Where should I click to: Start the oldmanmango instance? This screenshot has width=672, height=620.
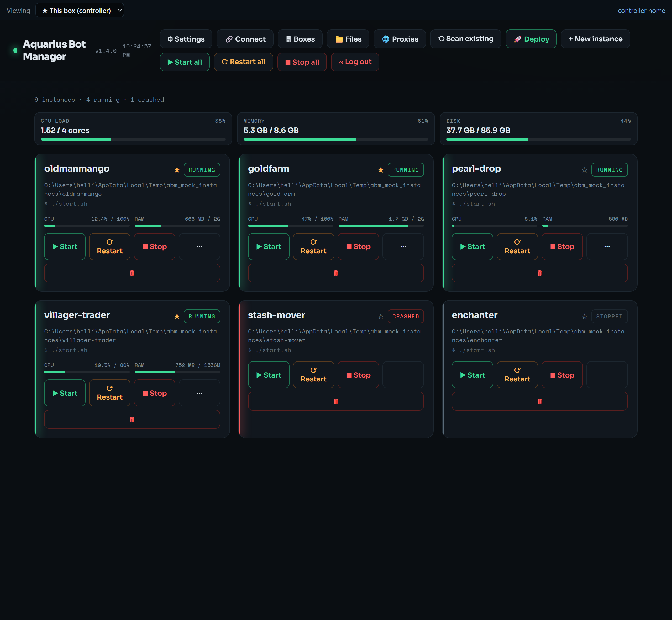65,247
